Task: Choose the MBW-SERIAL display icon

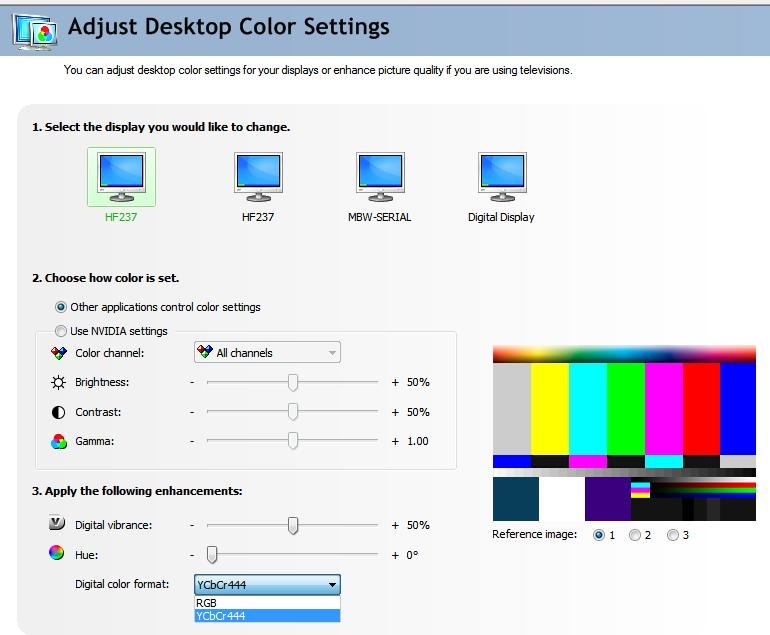Action: click(x=380, y=177)
